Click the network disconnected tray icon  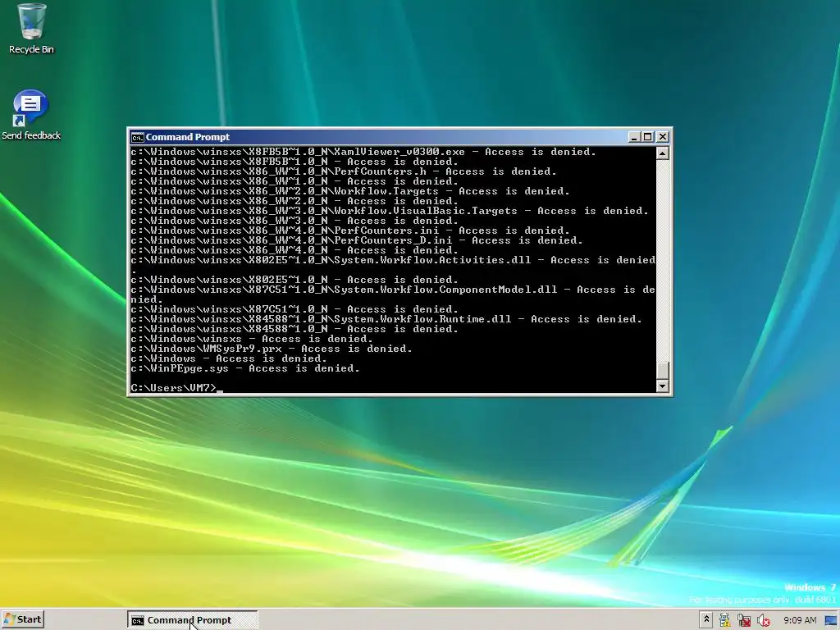744,620
